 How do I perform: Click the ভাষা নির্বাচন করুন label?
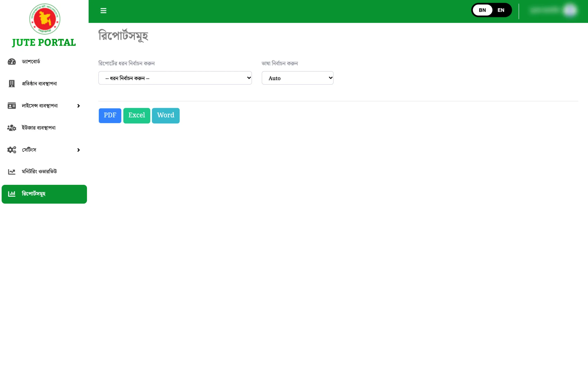point(280,63)
